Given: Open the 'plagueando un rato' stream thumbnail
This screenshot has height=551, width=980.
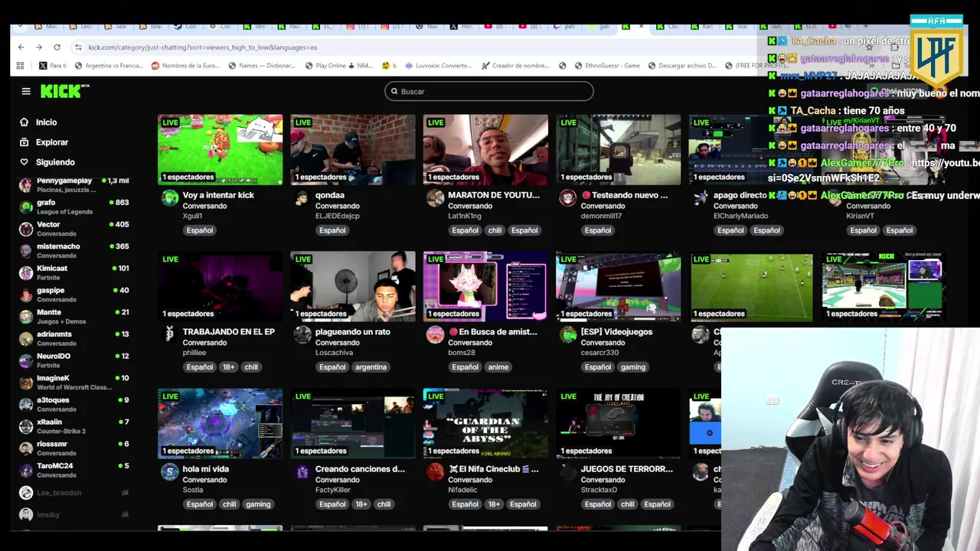Looking at the screenshot, I should 352,286.
